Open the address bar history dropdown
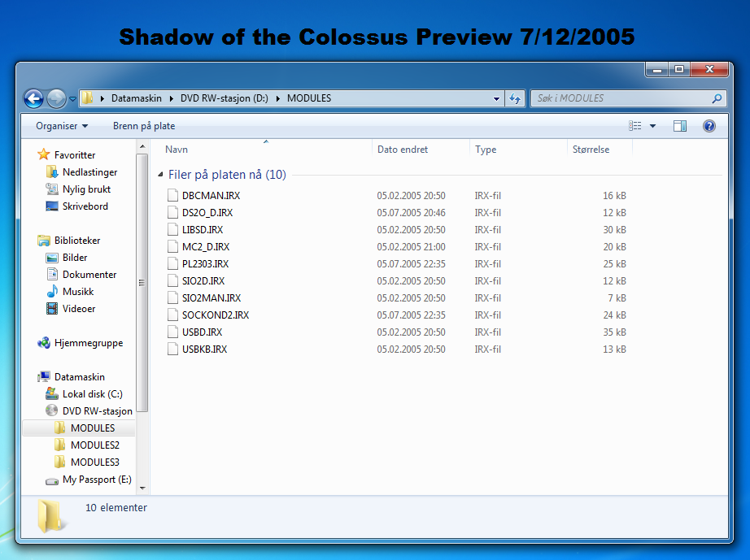This screenshot has width=750, height=560. [496, 98]
